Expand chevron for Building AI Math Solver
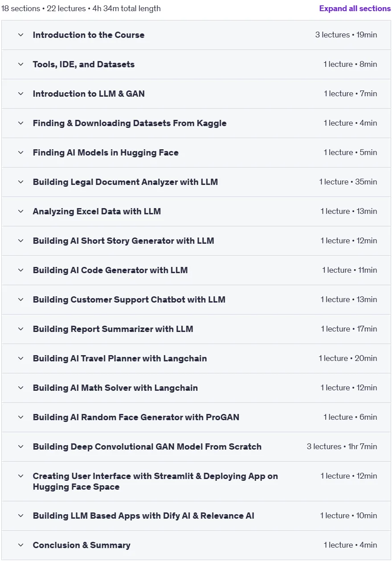This screenshot has height=561, width=392. tap(20, 388)
